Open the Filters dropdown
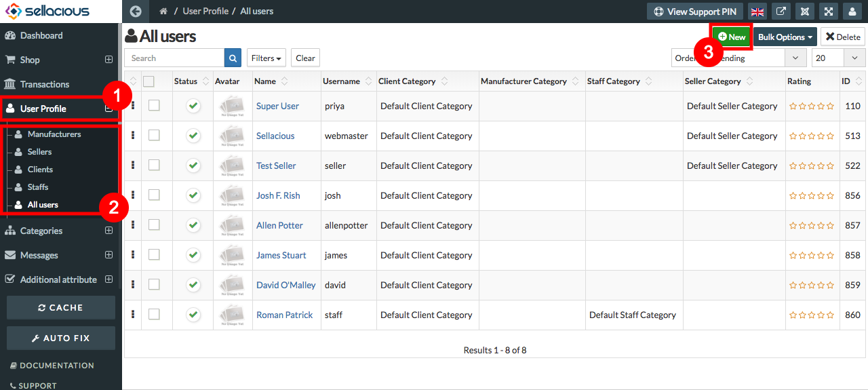Viewport: 868px width, 390px height. tap(267, 58)
